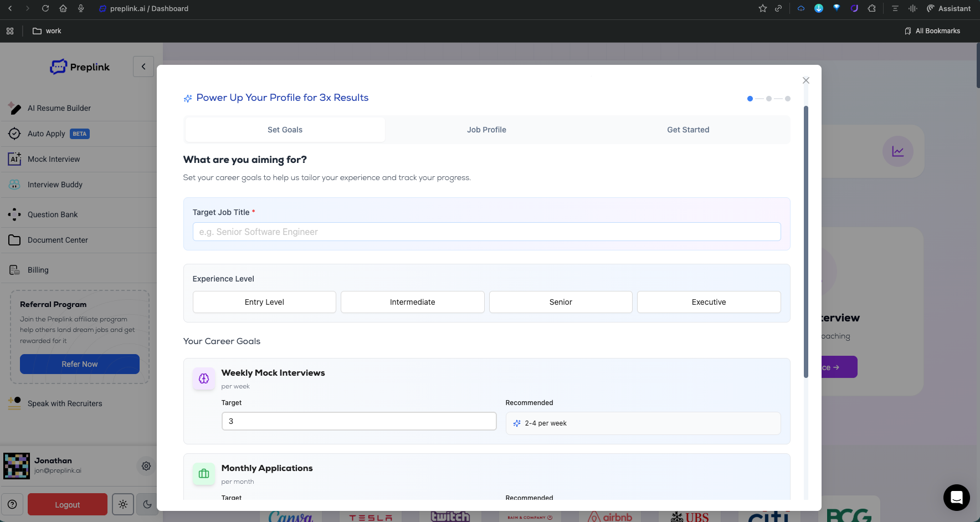Click the browser back arrow
980x522 pixels.
tap(10, 8)
